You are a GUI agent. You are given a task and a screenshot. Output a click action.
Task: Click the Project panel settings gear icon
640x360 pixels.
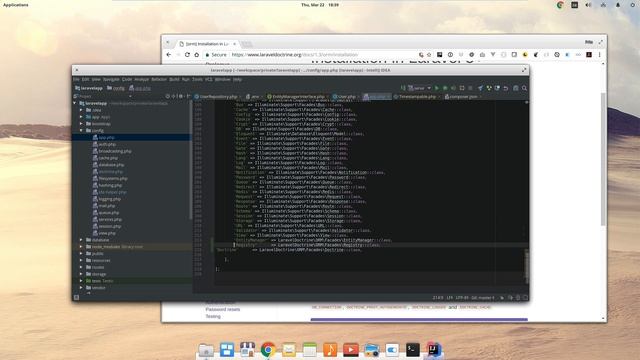coord(181,96)
